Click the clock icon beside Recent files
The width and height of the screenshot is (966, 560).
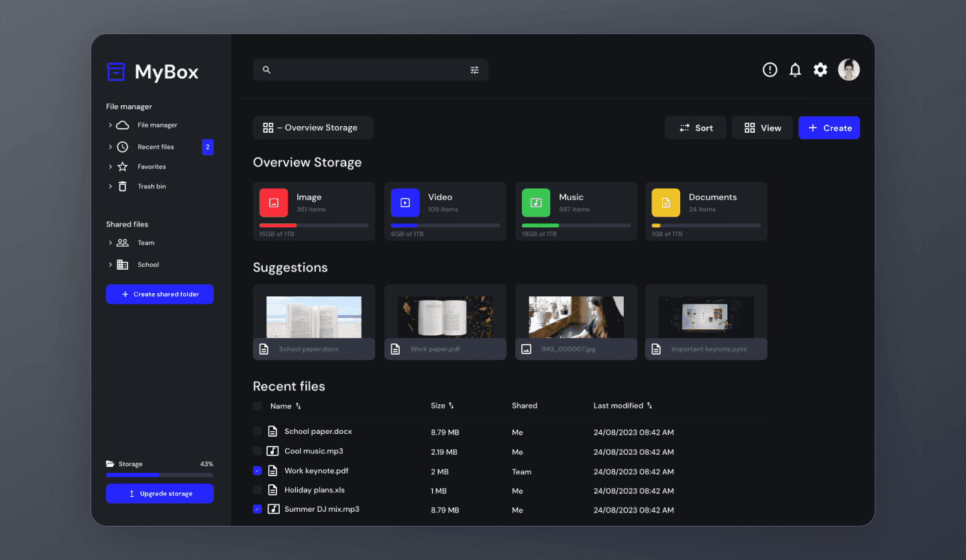click(123, 147)
